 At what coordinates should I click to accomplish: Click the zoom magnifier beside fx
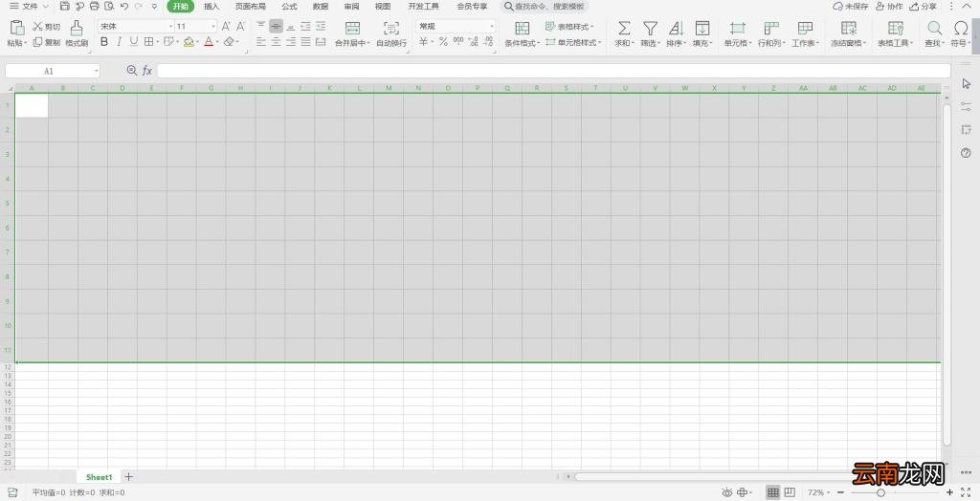(x=131, y=71)
